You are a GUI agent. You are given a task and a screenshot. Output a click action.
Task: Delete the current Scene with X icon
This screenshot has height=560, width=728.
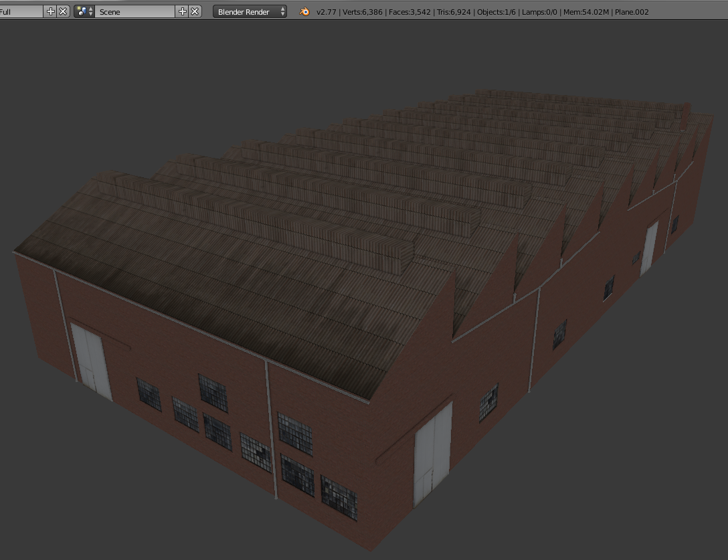195,11
